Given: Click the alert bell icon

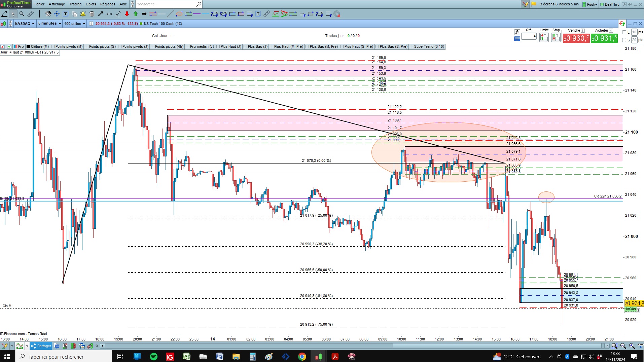Looking at the screenshot, I should pos(83,14).
